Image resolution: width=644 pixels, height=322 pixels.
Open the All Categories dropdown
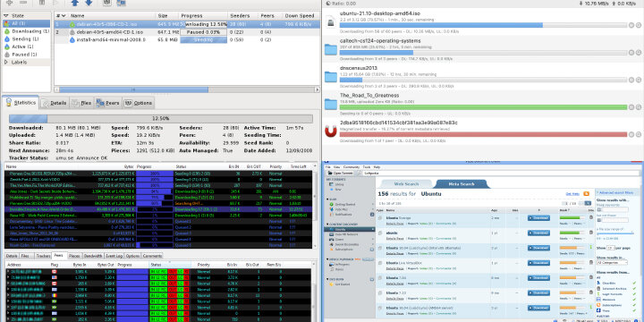(x=612, y=262)
